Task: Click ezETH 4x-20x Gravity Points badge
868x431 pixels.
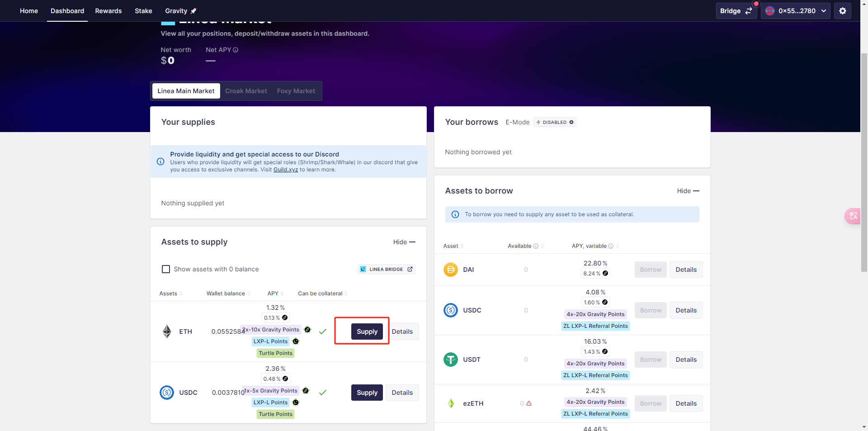Action: 595,402
